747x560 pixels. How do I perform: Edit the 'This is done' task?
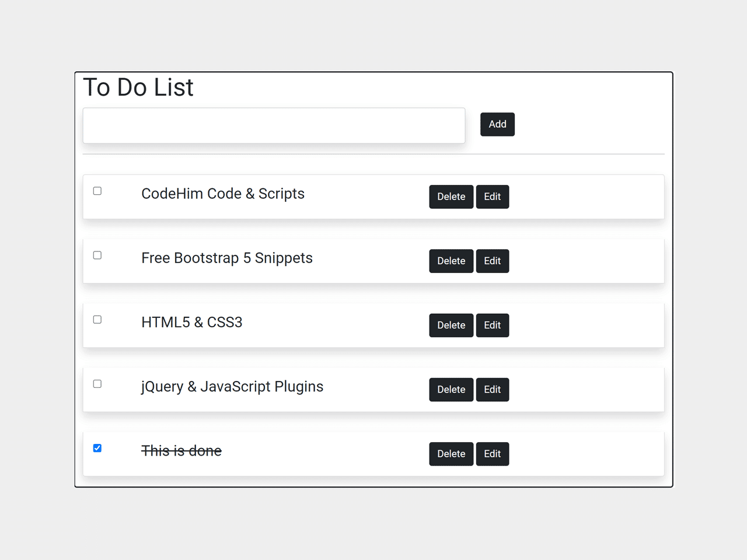point(492,453)
